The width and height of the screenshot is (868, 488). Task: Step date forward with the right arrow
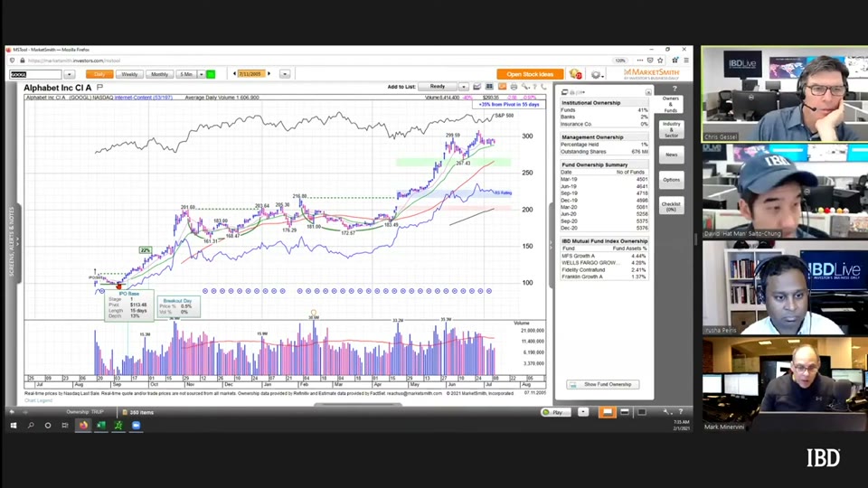269,73
